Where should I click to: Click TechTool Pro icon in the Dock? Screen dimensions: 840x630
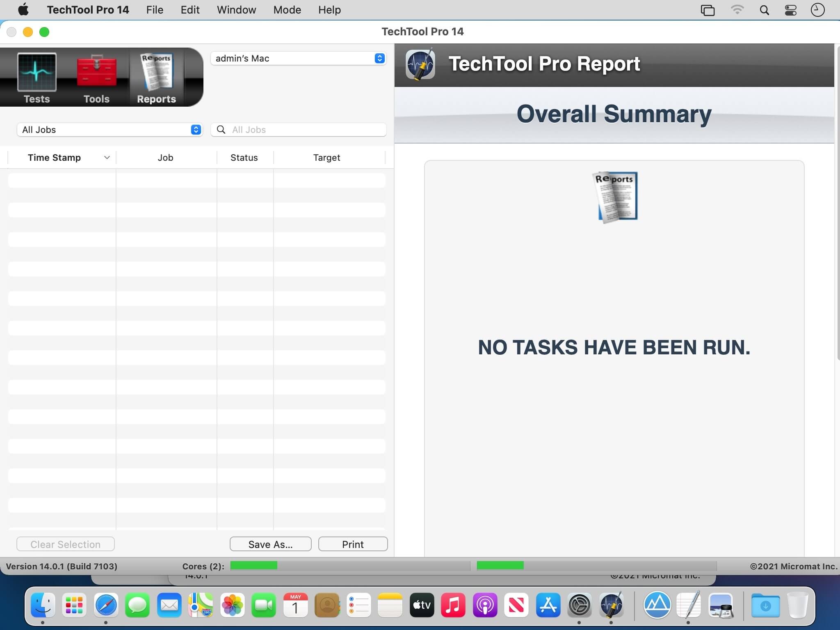click(611, 605)
